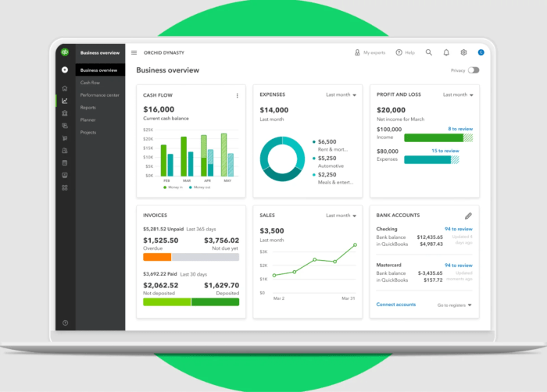Click the gray Not due yet bar segment
Image resolution: width=547 pixels, height=392 pixels.
205,257
